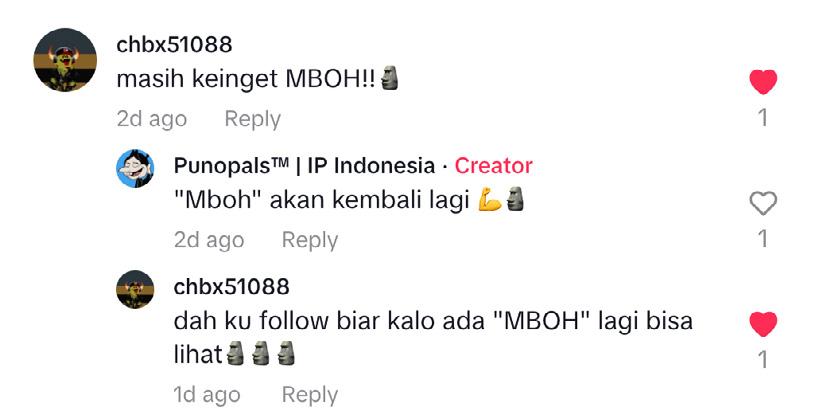Screen dimensions: 827x419
Task: Click '1d ago' timestamp on last reply
Action: (207, 395)
